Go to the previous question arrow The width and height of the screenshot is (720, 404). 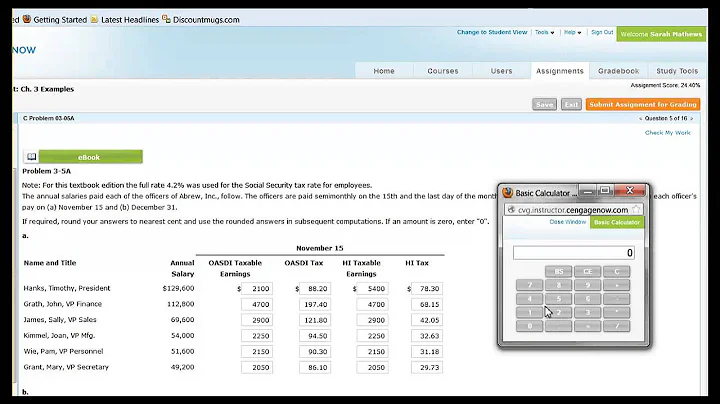click(x=641, y=118)
